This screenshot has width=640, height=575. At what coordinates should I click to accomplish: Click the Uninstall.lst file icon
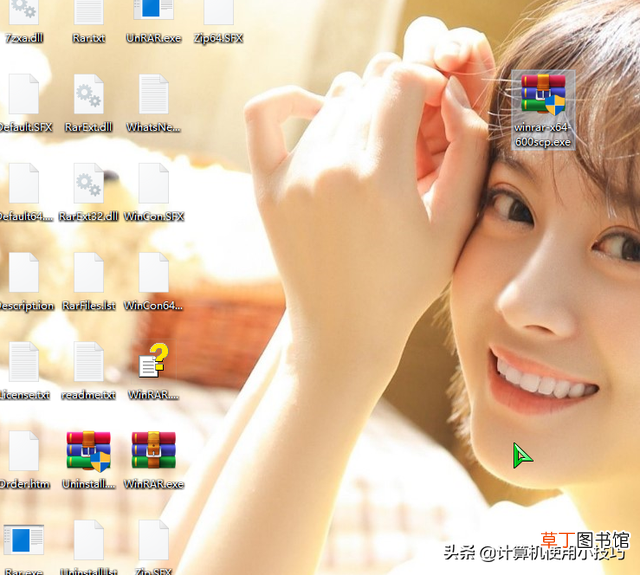89,539
